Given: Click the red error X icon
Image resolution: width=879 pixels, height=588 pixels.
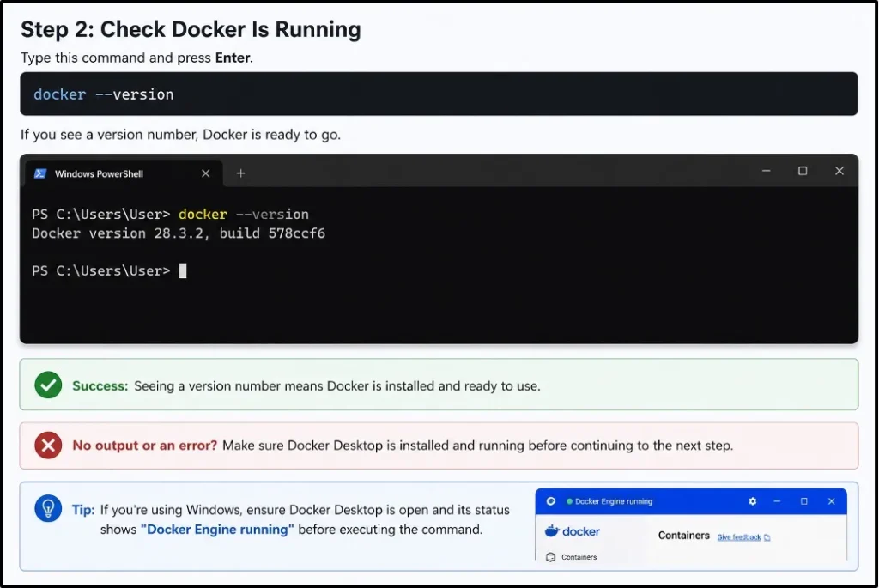Looking at the screenshot, I should point(48,445).
